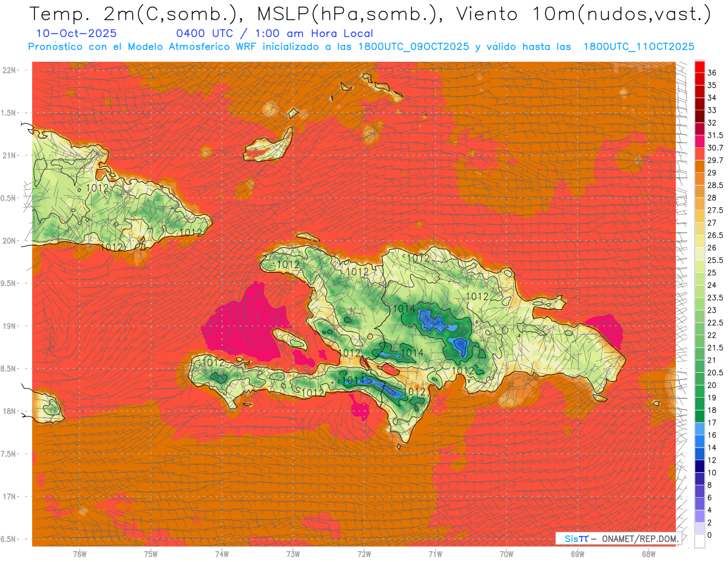
Task: Click legend value '32'
Action: coord(712,122)
